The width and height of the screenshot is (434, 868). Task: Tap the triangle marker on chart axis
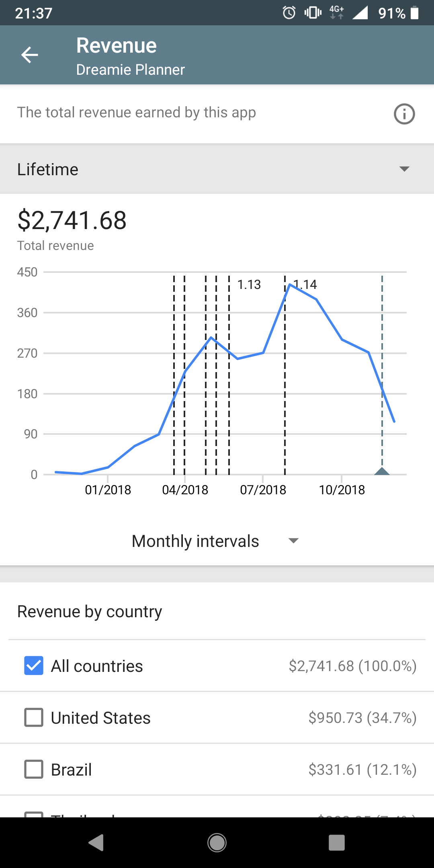(x=382, y=471)
